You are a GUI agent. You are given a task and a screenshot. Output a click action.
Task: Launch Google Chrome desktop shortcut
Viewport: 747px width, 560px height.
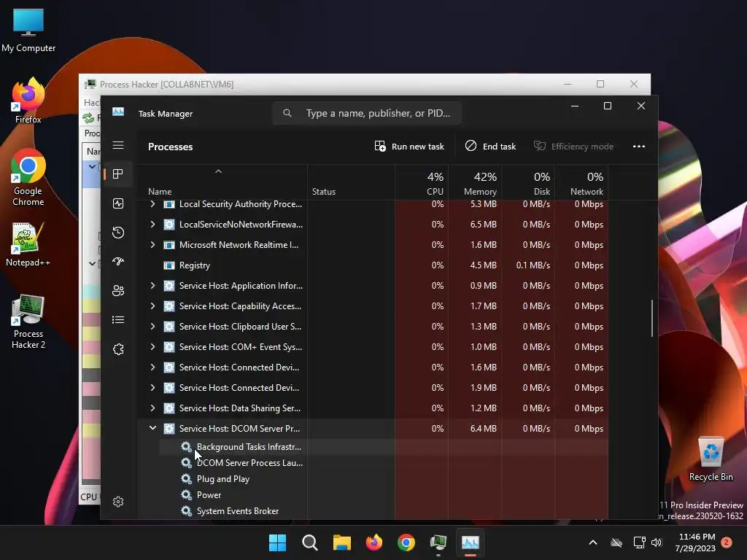point(28,177)
